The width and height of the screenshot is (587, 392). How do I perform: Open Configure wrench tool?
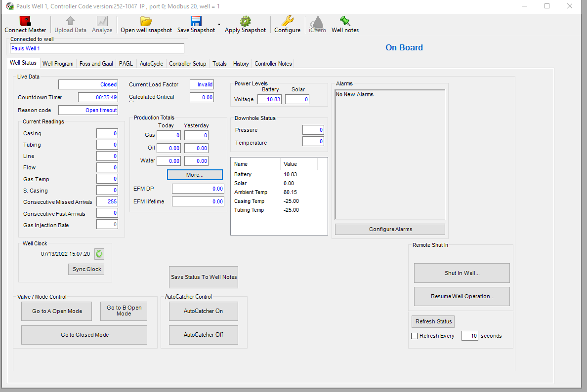click(x=287, y=21)
